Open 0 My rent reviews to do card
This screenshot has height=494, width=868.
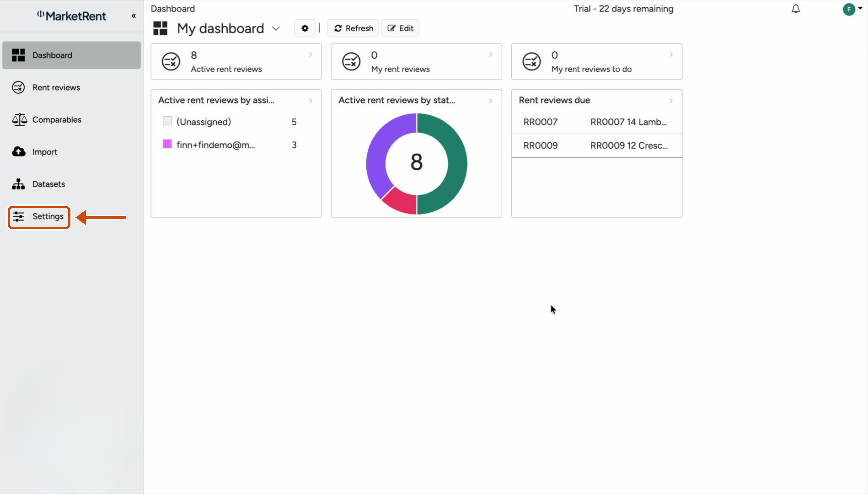pos(596,62)
